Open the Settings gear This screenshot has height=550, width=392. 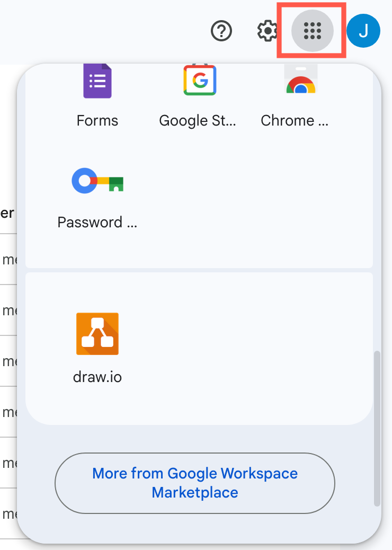click(x=268, y=31)
